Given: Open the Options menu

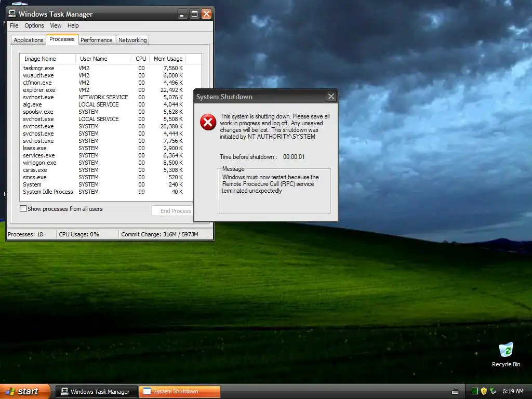Looking at the screenshot, I should (34, 25).
